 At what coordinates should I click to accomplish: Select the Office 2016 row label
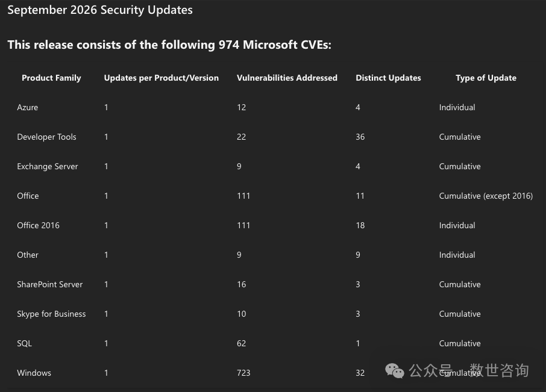pos(39,225)
